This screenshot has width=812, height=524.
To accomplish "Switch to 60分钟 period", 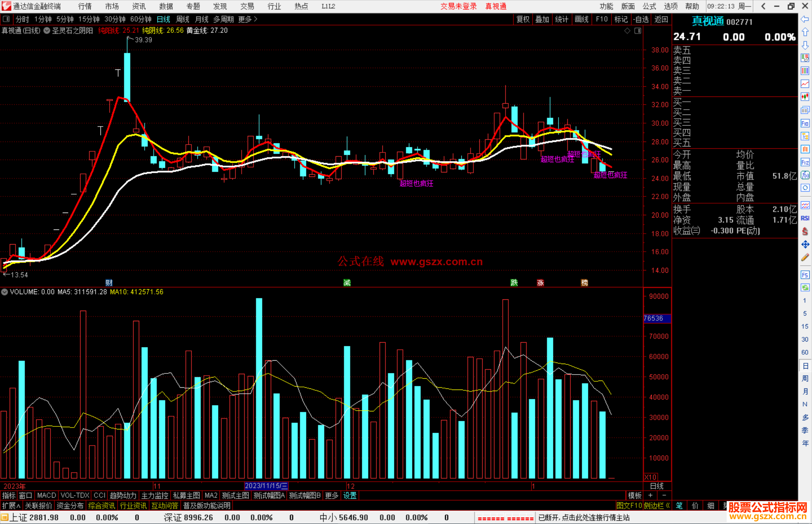I will click(141, 19).
